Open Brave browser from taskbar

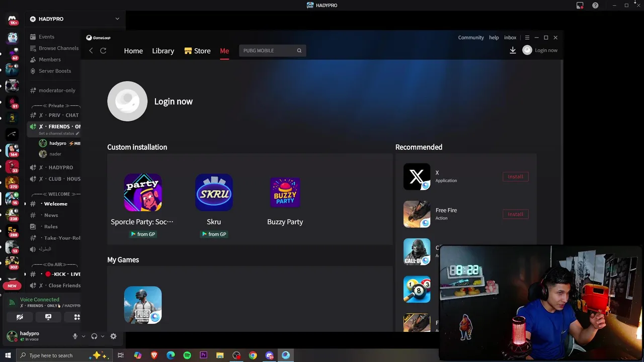[154, 355]
